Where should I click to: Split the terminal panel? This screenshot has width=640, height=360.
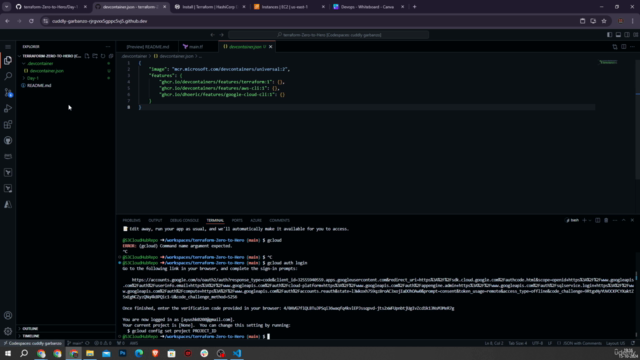tap(598, 220)
